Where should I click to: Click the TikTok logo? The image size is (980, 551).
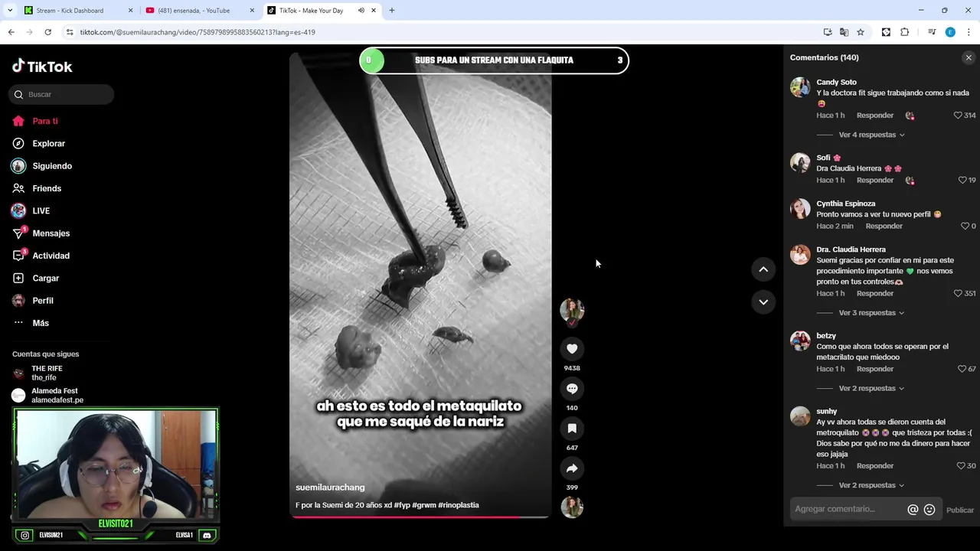42,67
